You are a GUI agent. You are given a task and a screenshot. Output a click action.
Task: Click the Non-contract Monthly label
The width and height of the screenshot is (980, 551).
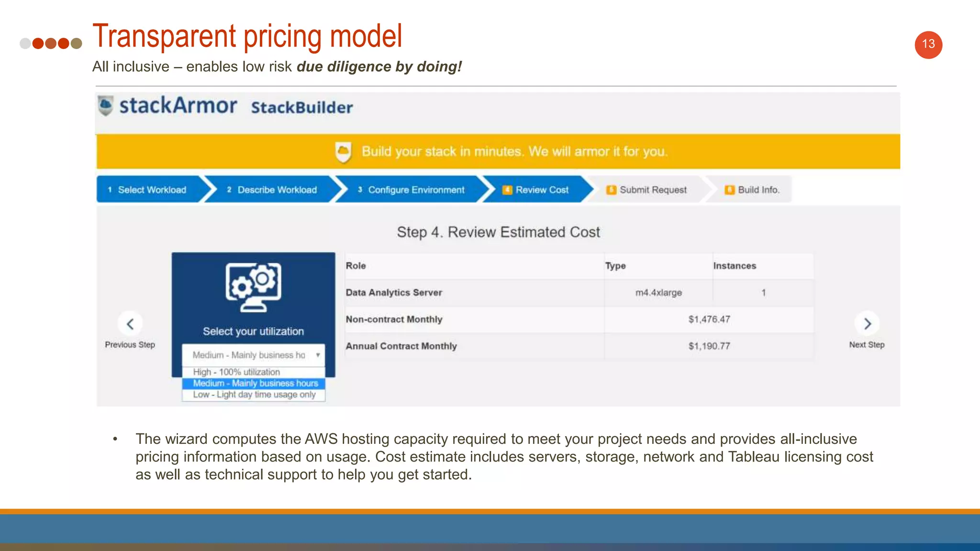pyautogui.click(x=394, y=319)
